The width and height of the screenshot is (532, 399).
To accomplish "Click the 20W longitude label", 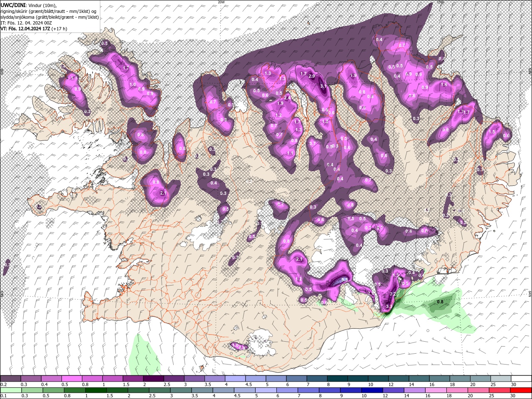I will [221, 2].
